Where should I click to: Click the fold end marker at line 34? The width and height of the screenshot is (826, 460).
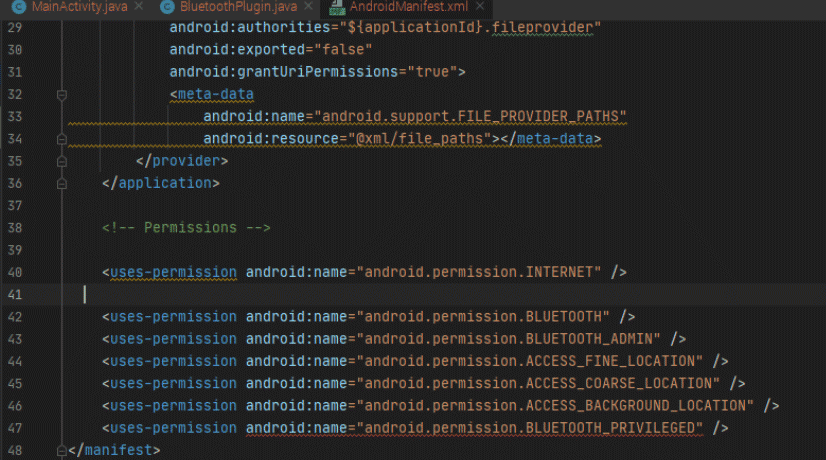(62, 139)
